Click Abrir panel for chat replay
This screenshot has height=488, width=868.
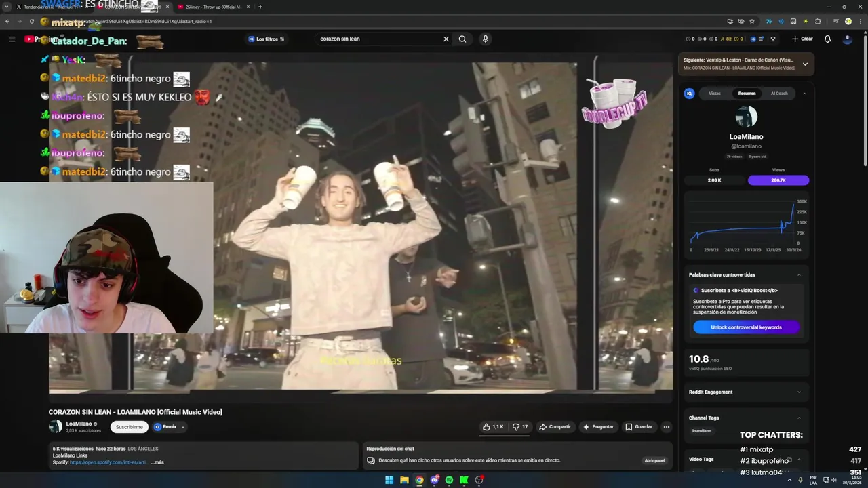point(654,460)
